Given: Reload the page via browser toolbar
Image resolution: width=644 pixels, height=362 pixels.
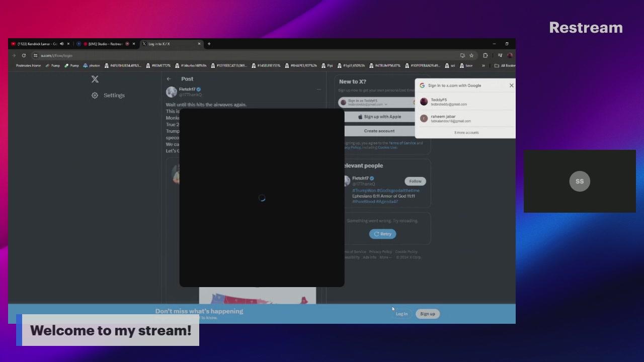Looking at the screenshot, I should (24, 55).
